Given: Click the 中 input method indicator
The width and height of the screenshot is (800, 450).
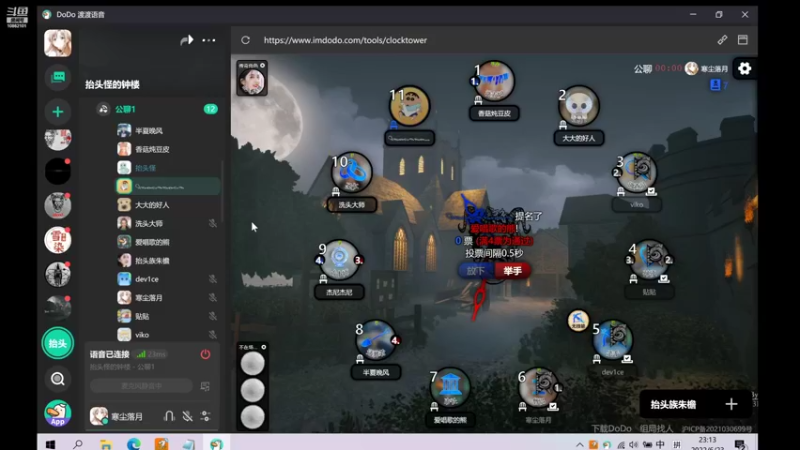Looking at the screenshot, I should [x=660, y=444].
